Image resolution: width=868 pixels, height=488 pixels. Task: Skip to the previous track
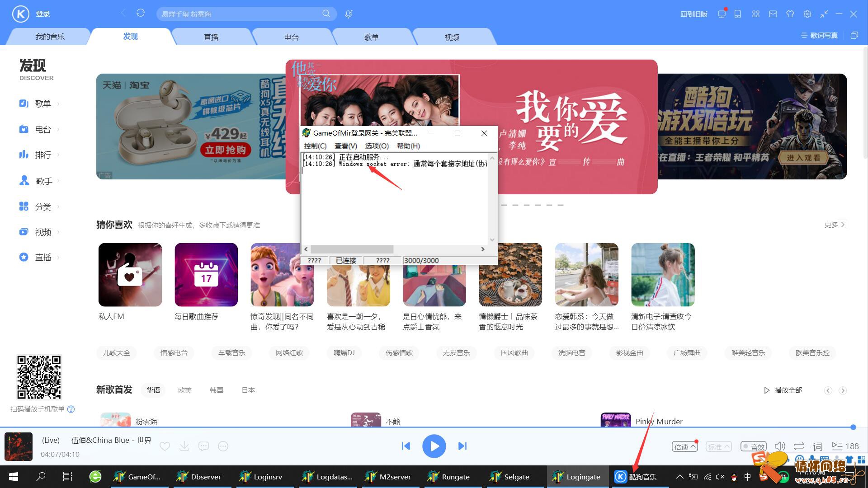[x=406, y=446]
